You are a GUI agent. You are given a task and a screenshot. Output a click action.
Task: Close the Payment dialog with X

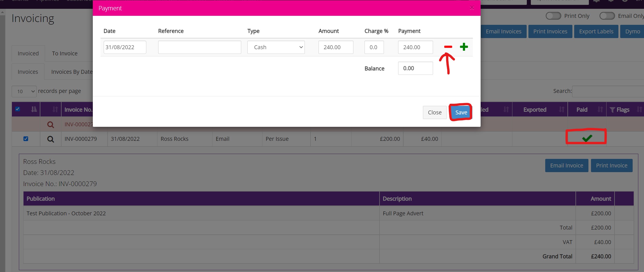[x=472, y=8]
